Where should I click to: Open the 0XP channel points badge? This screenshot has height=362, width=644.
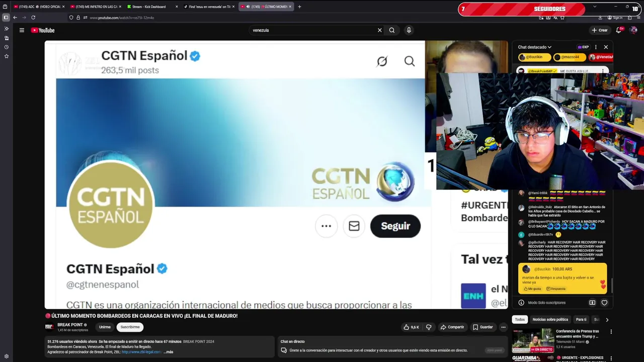click(583, 47)
